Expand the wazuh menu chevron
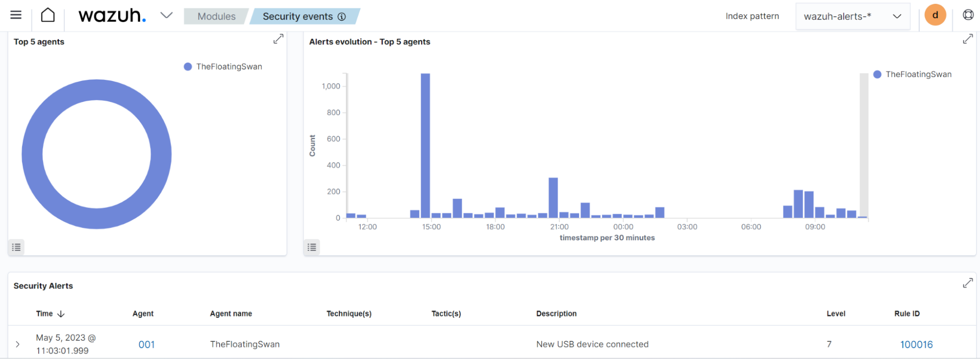Viewport: 980px width, 359px height. click(167, 15)
